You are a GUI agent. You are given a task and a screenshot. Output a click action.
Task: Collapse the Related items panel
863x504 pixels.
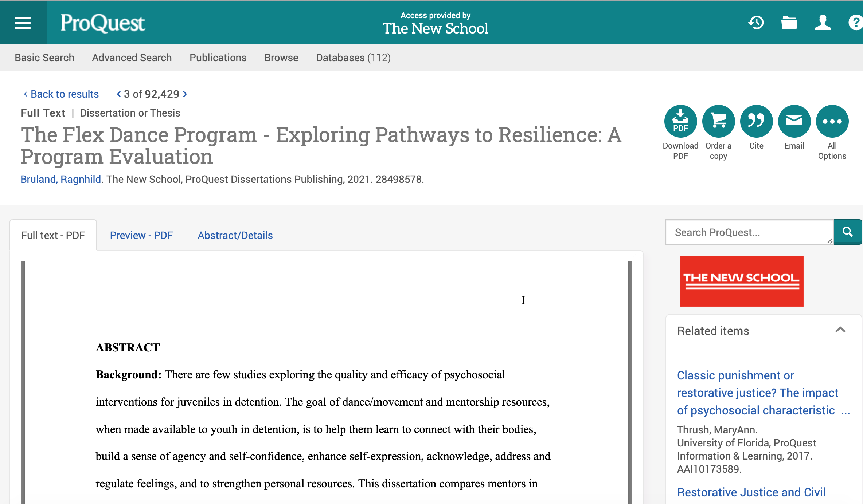click(x=840, y=330)
